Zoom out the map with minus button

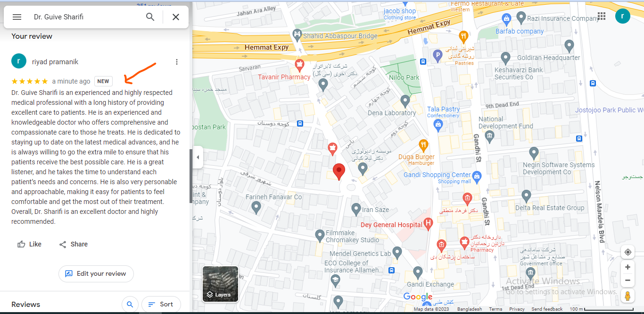click(x=627, y=280)
